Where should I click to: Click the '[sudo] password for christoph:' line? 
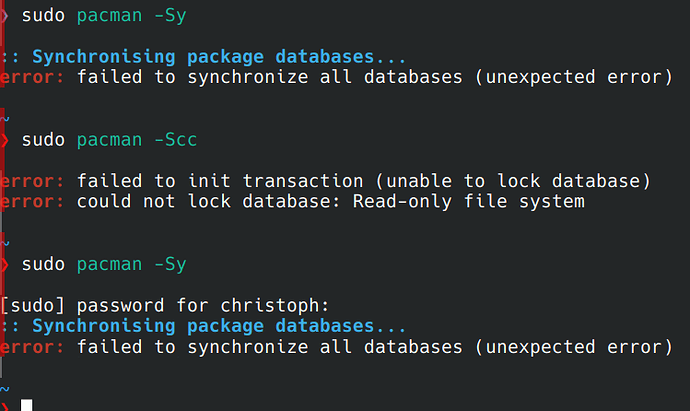(x=165, y=305)
